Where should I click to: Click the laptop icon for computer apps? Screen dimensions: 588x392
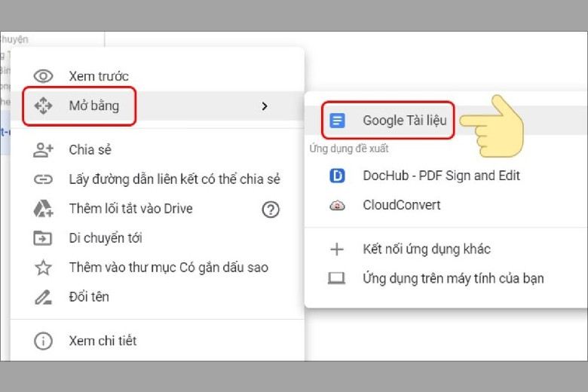coord(336,278)
